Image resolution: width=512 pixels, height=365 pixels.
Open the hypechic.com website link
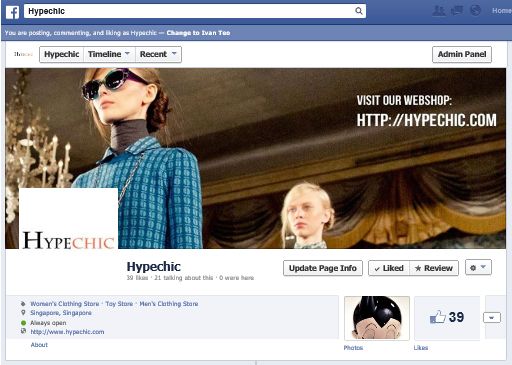pos(67,332)
